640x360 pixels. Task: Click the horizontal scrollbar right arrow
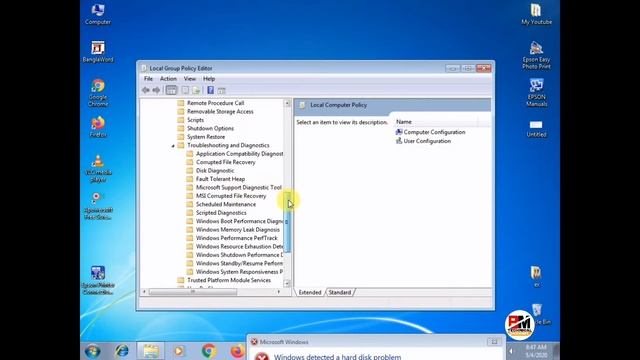pos(279,291)
